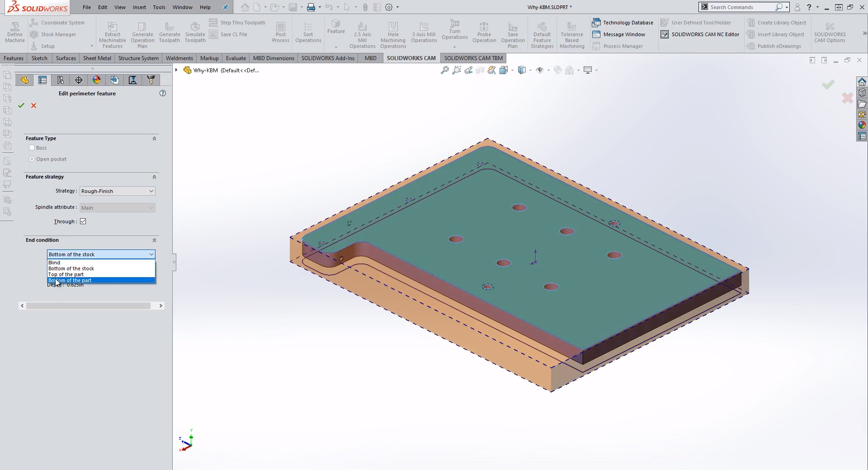Image resolution: width=868 pixels, height=470 pixels.
Task: Click in the Search Commands field
Action: tap(741, 7)
